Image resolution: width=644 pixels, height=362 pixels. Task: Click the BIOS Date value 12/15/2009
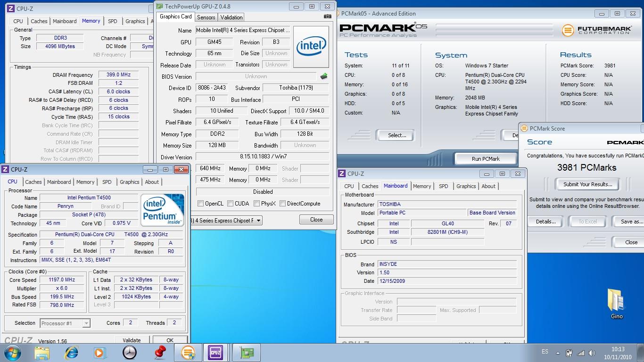447,281
